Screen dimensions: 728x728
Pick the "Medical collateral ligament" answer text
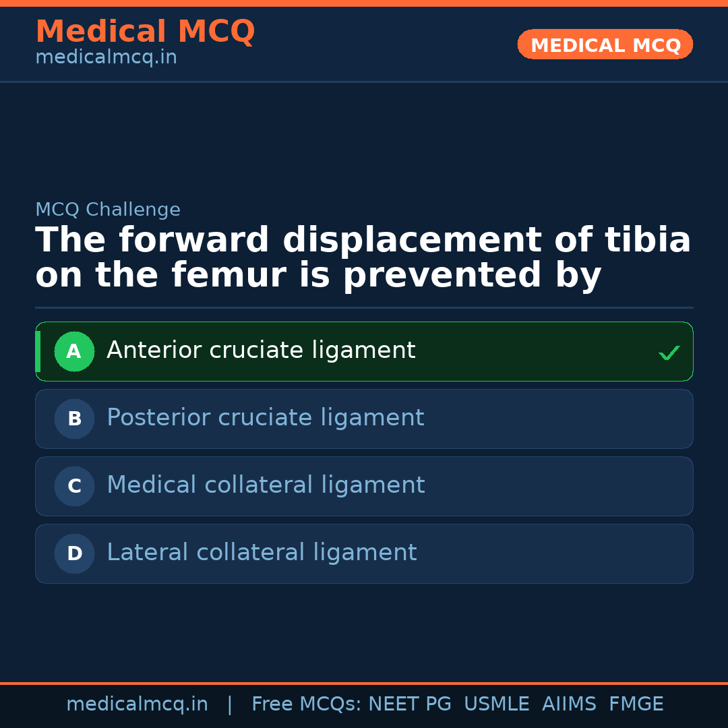click(x=266, y=485)
